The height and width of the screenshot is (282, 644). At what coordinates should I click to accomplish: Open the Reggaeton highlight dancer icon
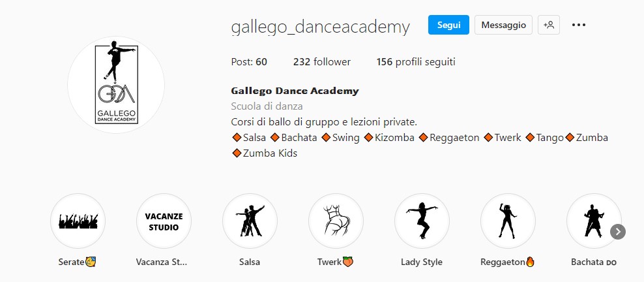coord(508,221)
